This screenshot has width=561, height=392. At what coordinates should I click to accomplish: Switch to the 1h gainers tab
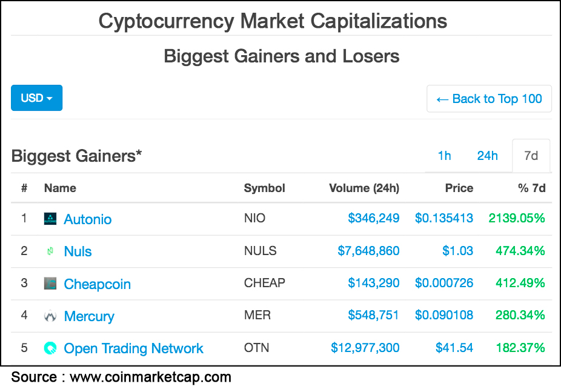point(444,156)
